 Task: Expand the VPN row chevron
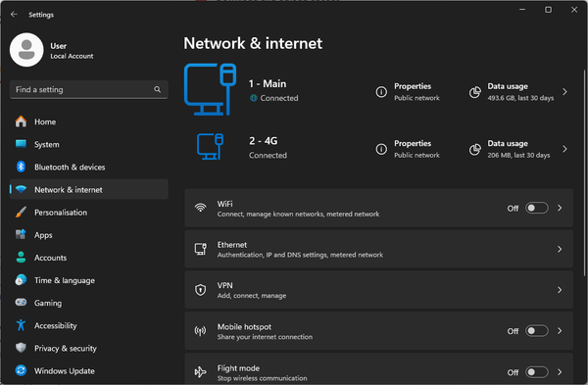point(560,290)
